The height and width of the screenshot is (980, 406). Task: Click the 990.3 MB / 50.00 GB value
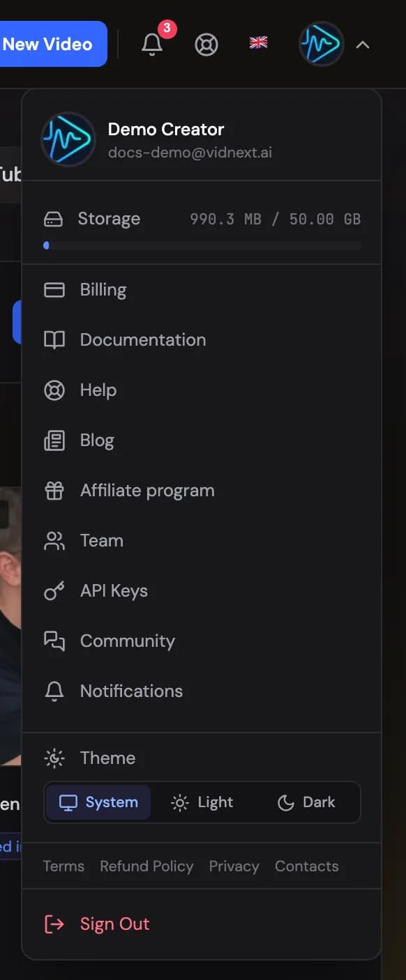(276, 219)
